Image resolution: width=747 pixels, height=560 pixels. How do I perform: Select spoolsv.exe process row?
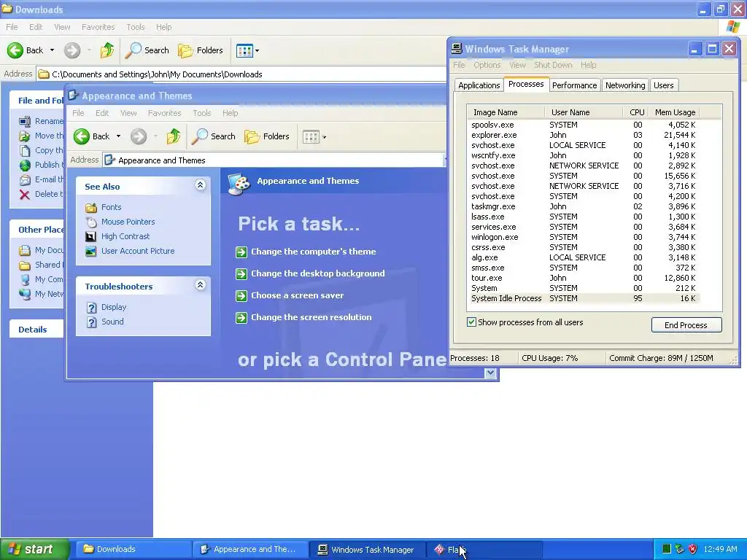pos(584,125)
